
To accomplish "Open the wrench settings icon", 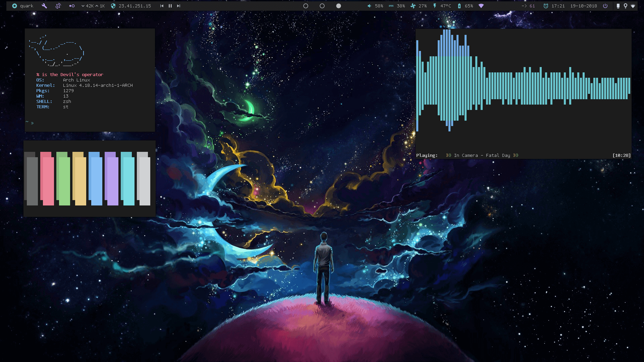I will [x=44, y=6].
